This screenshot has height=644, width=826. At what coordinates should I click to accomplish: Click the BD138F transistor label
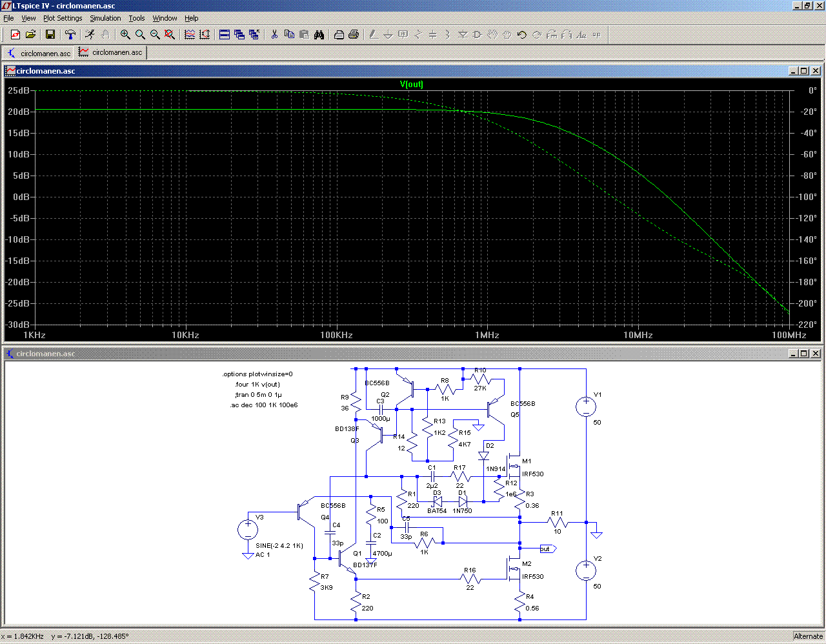[x=347, y=429]
